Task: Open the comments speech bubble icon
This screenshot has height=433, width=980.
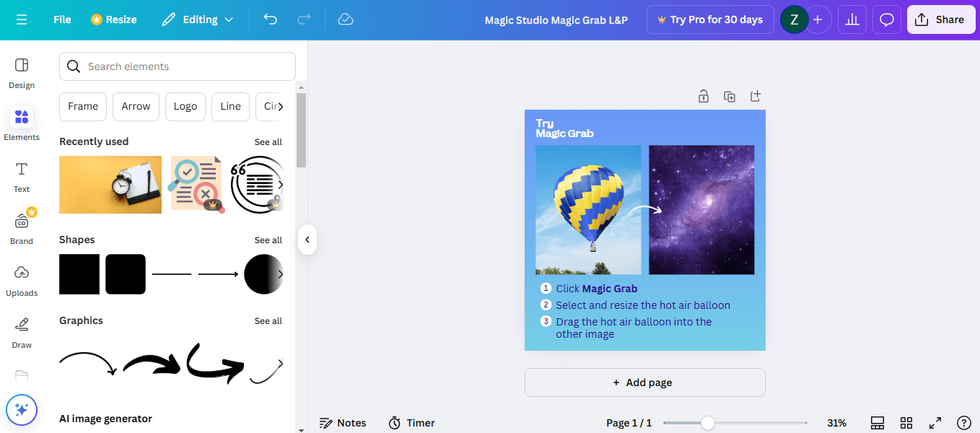Action: click(887, 19)
